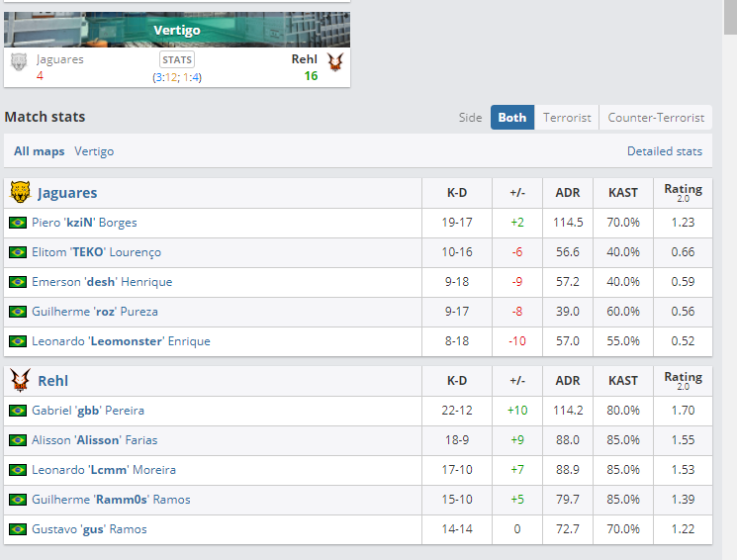
Task: Click Brazil flag beside Leomonster
Action: click(x=18, y=341)
